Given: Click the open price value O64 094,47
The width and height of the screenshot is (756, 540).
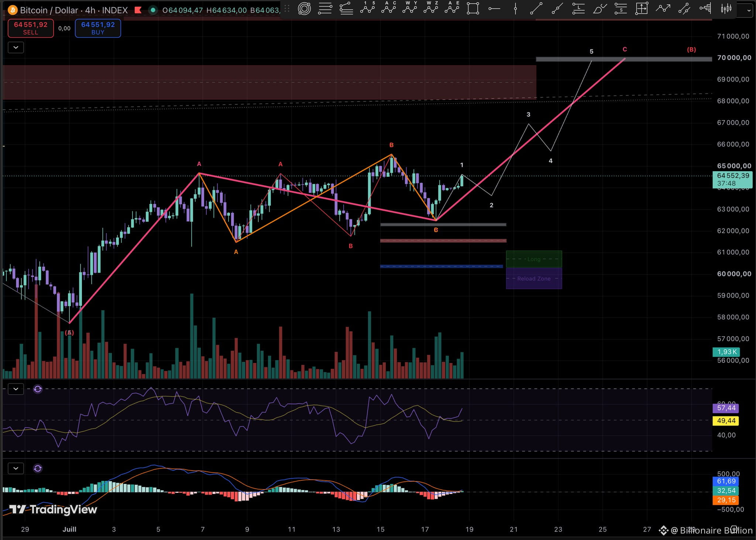Looking at the screenshot, I should pyautogui.click(x=182, y=10).
